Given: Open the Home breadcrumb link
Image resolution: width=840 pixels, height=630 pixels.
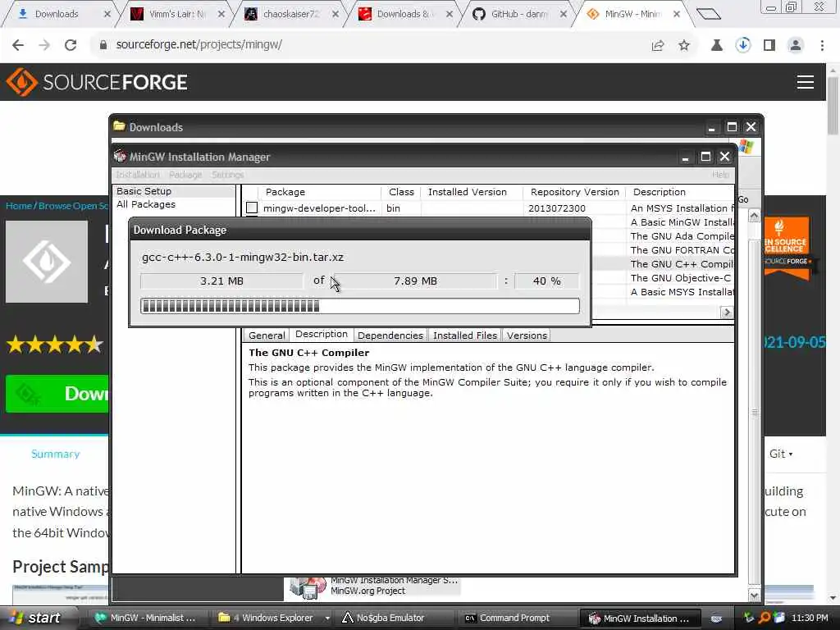Looking at the screenshot, I should pos(18,206).
